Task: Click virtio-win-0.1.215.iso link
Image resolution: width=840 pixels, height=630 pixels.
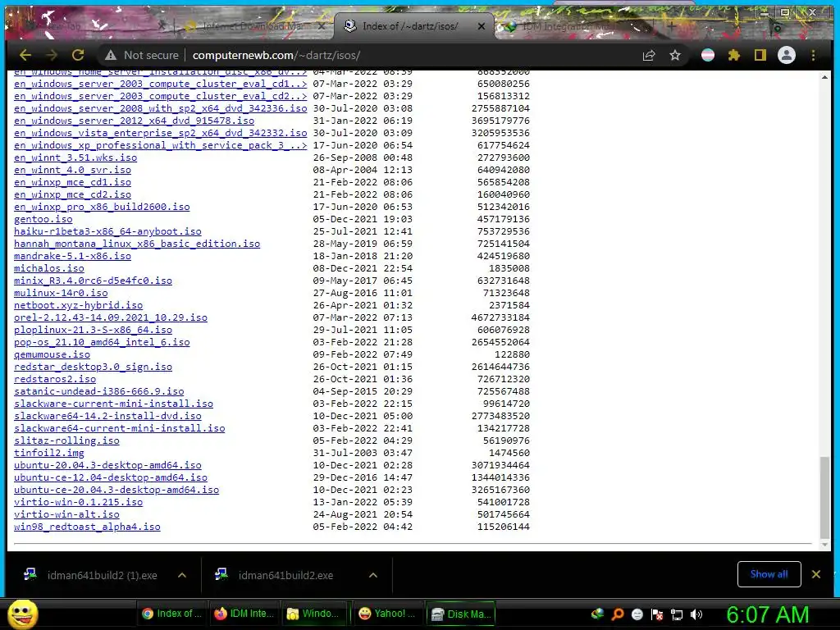Action: coord(78,503)
